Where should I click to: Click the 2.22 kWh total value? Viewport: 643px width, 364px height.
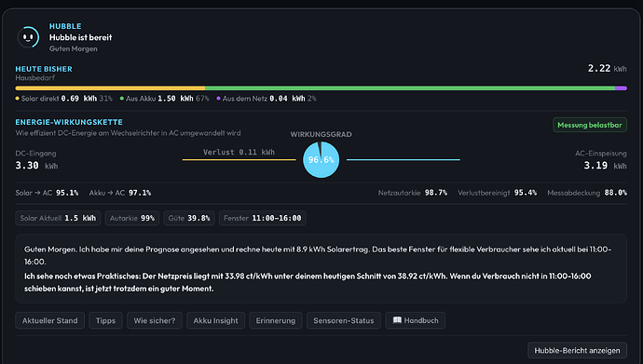[x=607, y=68]
